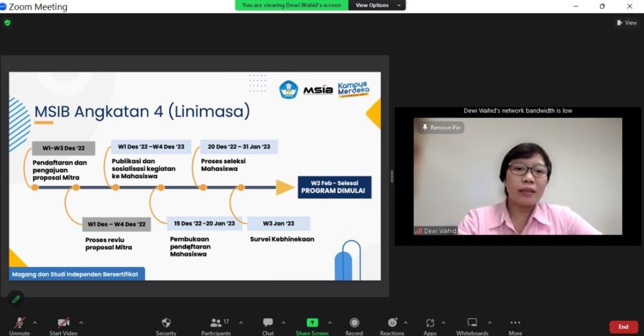This screenshot has width=644, height=336.
Task: Click 'Magang dan Studi Independen Bersertifikat' footer
Action: [77, 274]
